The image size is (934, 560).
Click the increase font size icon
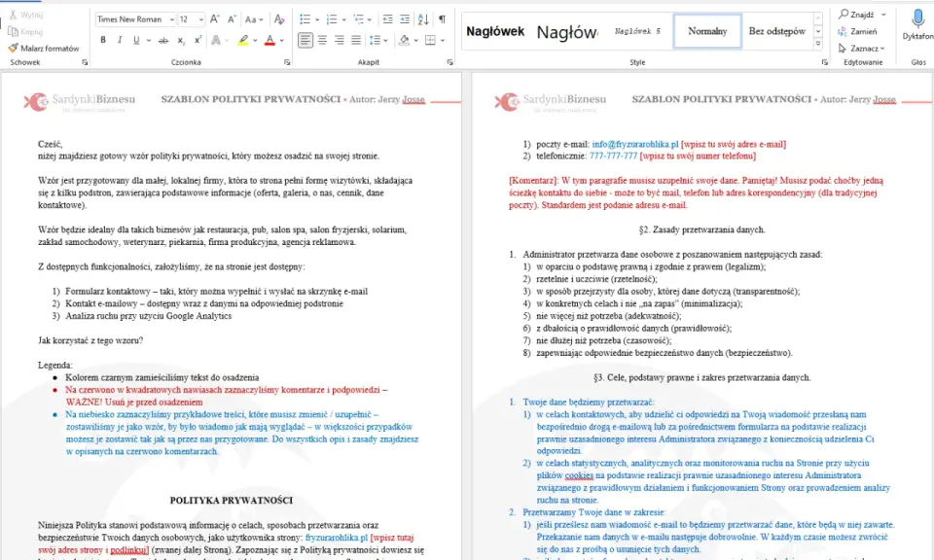pyautogui.click(x=215, y=19)
